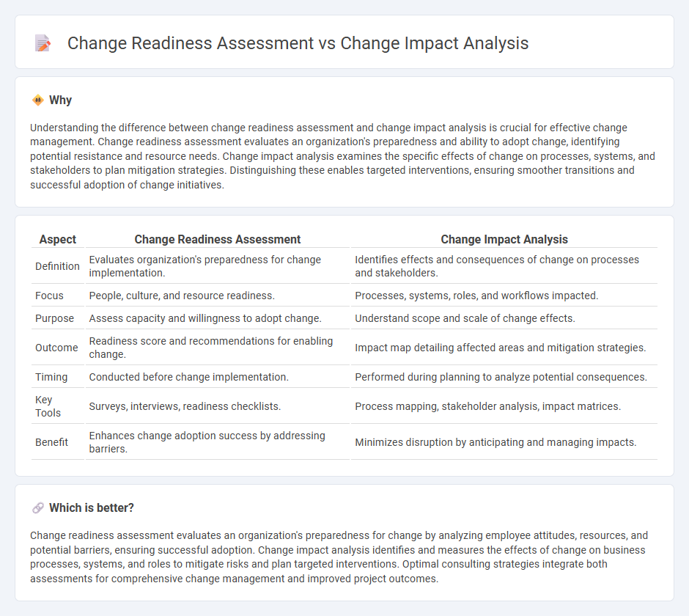Click cell 'Evaluates organization's preparedness for change implementation.'

218,266
